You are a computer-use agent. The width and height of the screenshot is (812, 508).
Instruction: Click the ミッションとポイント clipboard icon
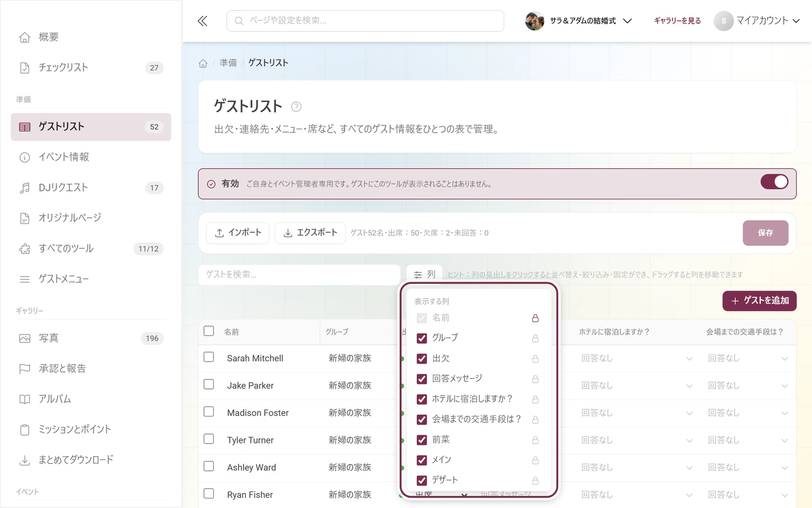tap(25, 430)
